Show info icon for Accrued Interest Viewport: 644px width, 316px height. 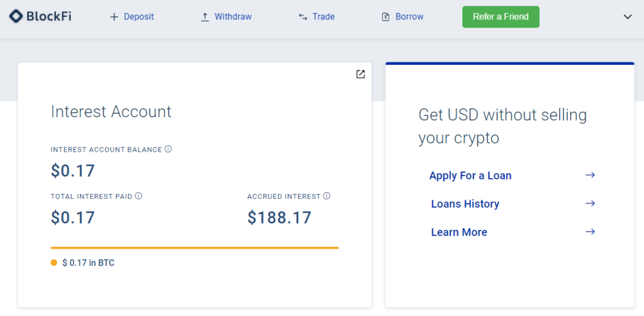coord(326,196)
